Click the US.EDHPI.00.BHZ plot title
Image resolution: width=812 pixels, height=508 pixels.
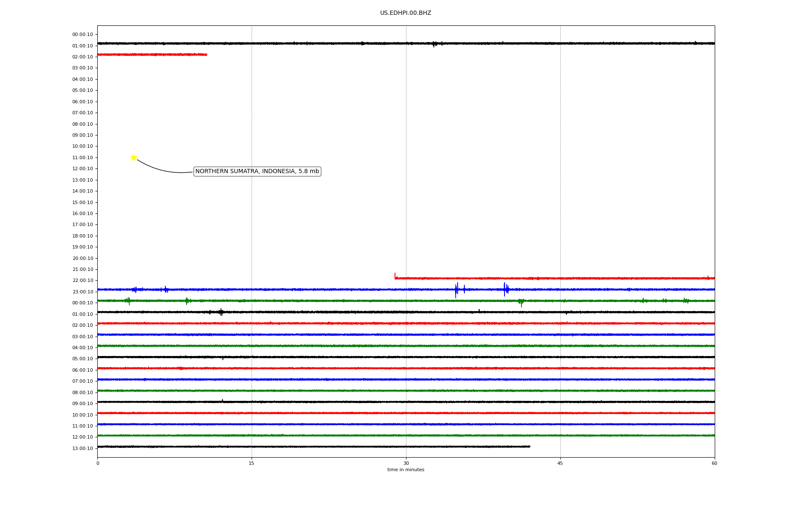click(x=406, y=13)
